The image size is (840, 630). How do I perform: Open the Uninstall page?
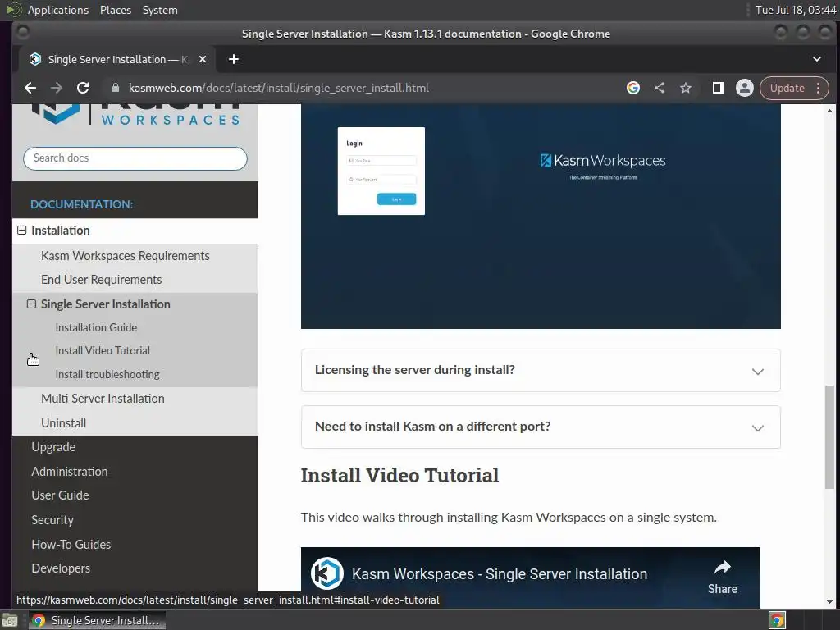(64, 423)
